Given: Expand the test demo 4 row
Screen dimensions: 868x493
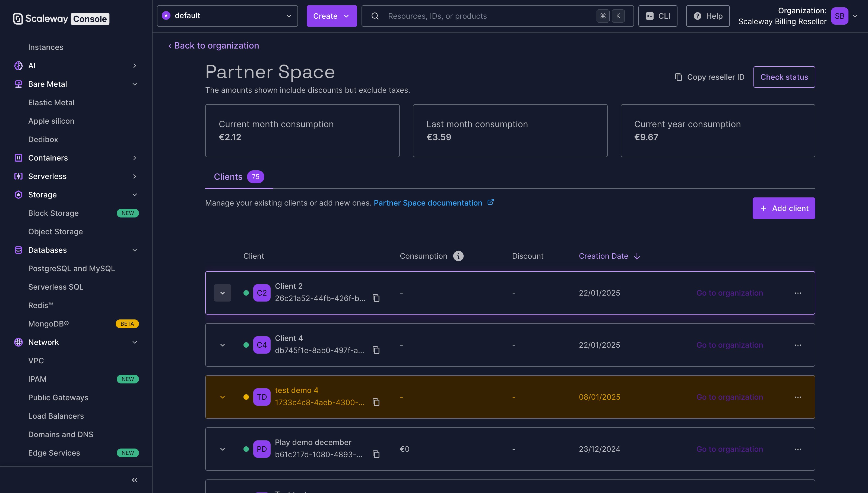Looking at the screenshot, I should click(223, 397).
